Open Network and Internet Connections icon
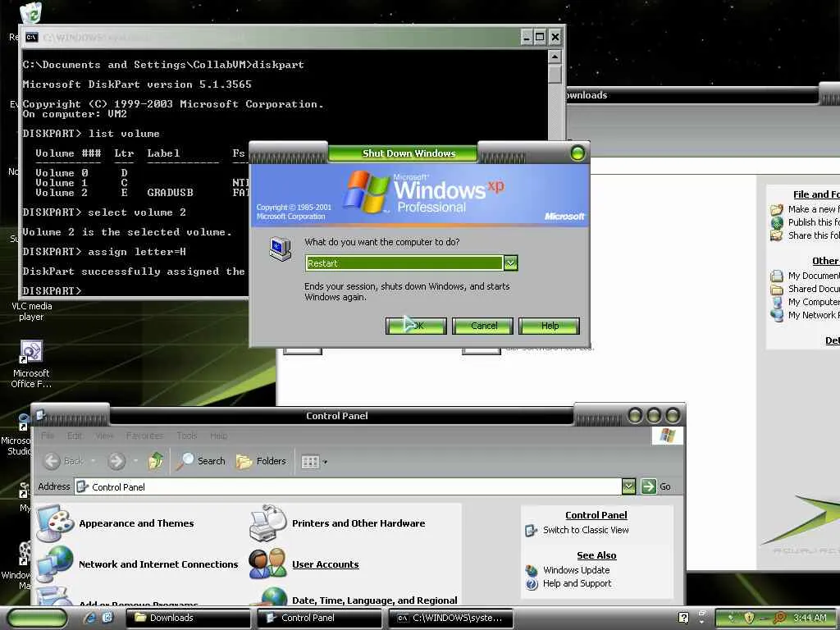The height and width of the screenshot is (630, 840). tap(55, 564)
